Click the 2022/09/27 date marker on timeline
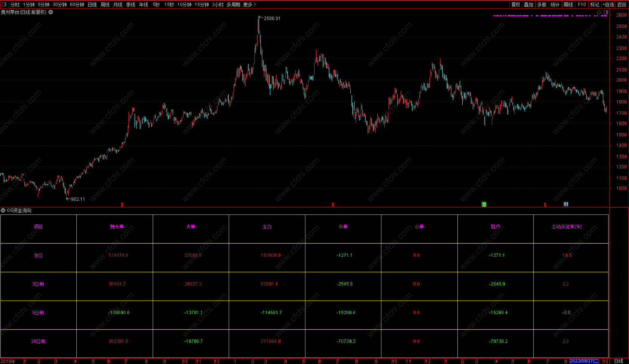629x364 pixels. coord(584,361)
